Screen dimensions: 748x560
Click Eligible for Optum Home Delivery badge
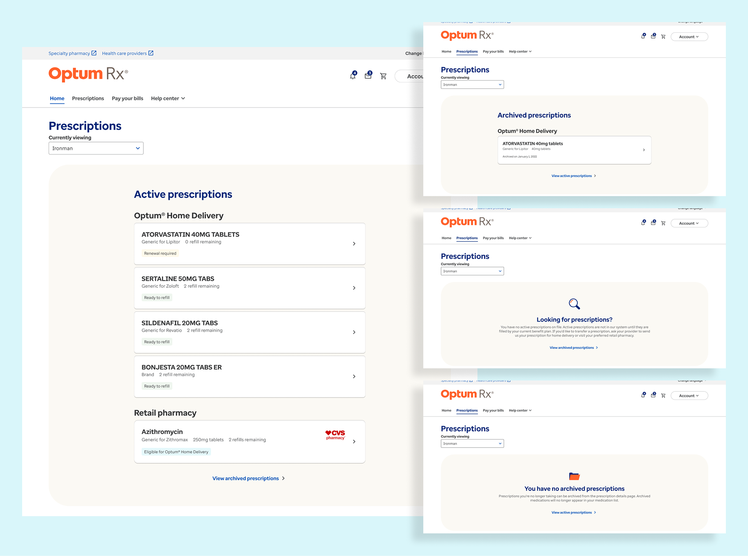tap(176, 452)
